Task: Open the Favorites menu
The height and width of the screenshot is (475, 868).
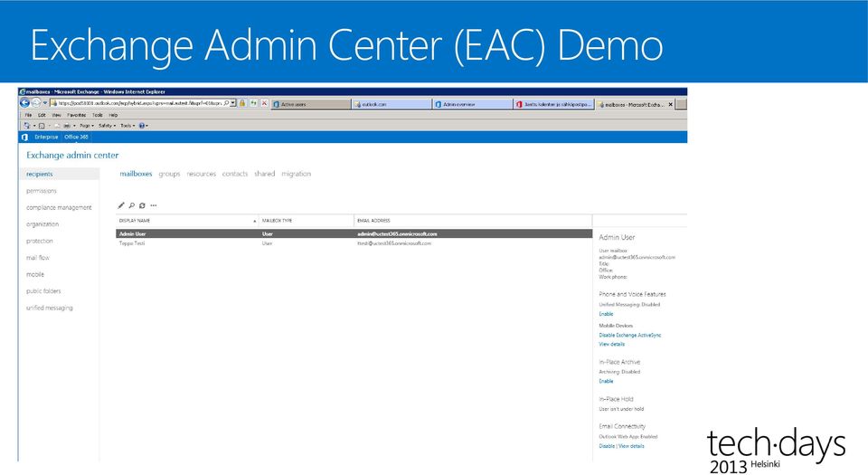Action: [76, 115]
